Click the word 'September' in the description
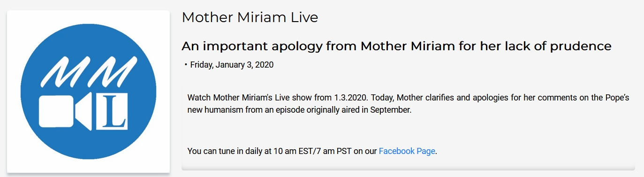 pos(390,111)
